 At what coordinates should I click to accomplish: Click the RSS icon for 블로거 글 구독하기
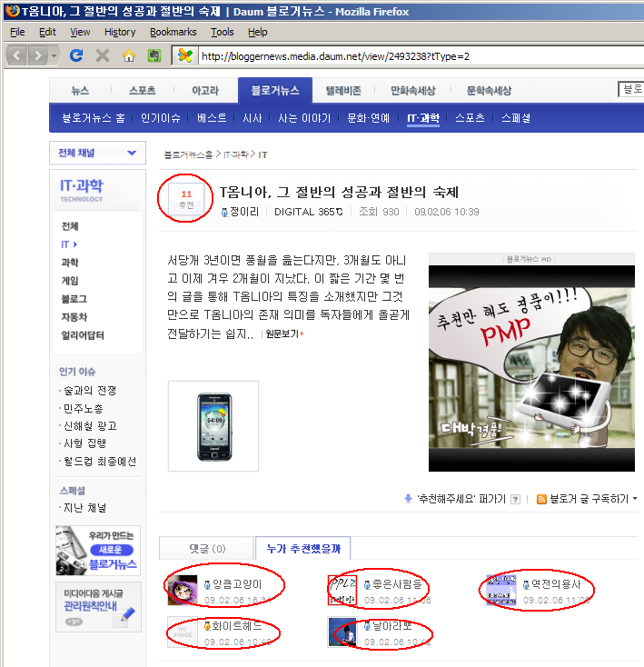coord(541,500)
